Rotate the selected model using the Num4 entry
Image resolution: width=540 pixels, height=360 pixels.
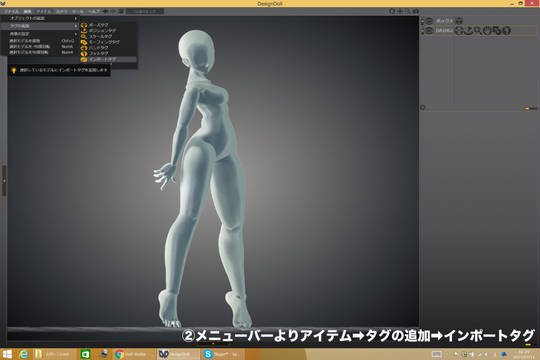pos(39,52)
